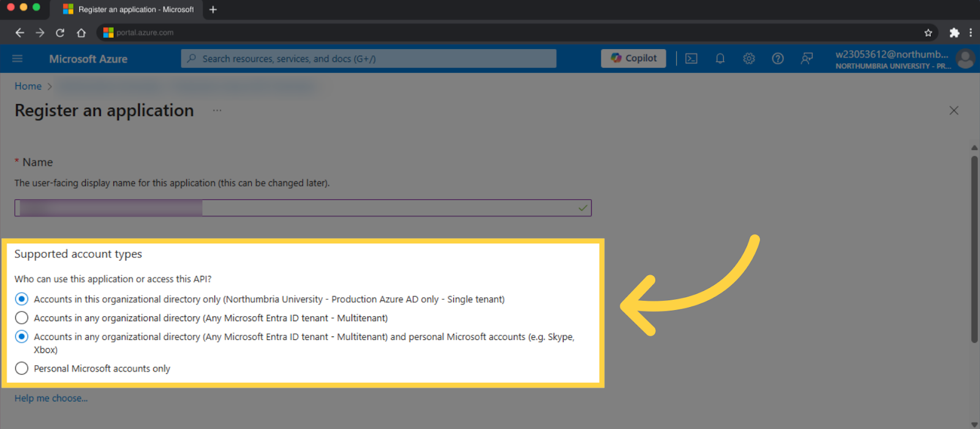The height and width of the screenshot is (429, 980).
Task: Open the Azure portal hamburger menu
Action: pyautogui.click(x=17, y=58)
